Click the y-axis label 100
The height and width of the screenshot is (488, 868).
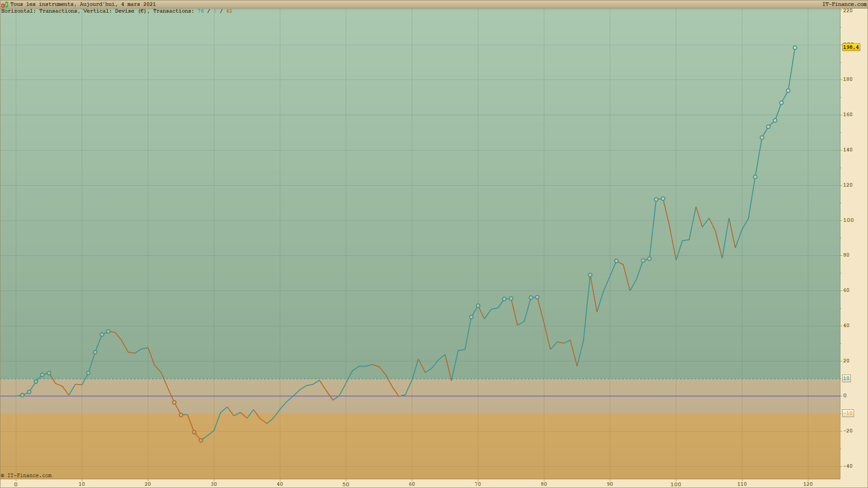pyautogui.click(x=848, y=221)
